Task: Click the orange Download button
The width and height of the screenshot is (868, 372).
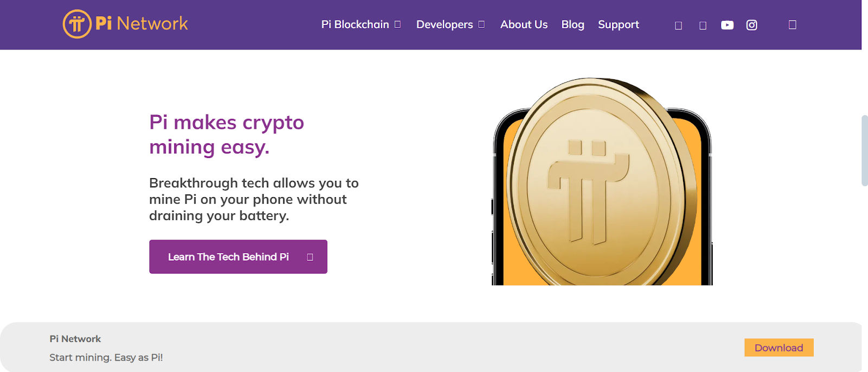Action: click(779, 348)
